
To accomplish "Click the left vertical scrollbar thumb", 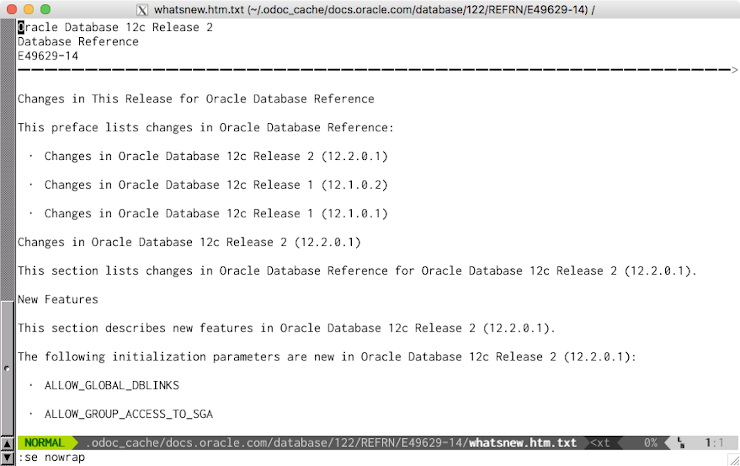I will tap(7, 367).
